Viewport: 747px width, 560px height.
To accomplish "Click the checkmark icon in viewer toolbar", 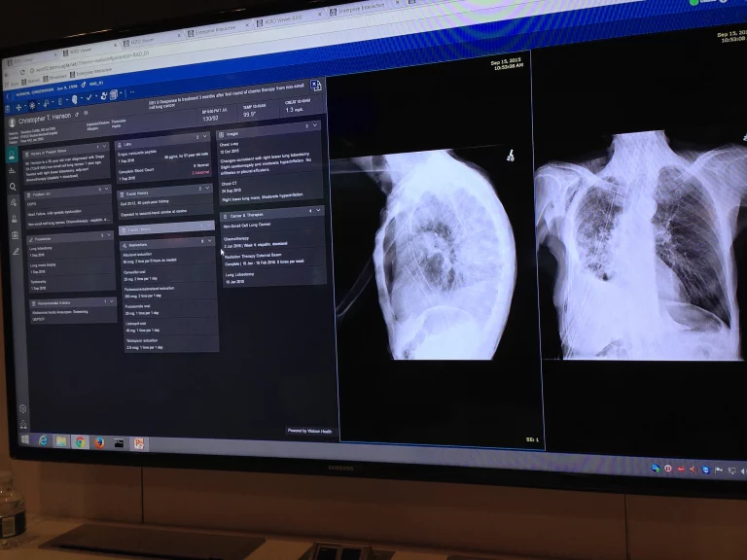I will pyautogui.click(x=89, y=97).
